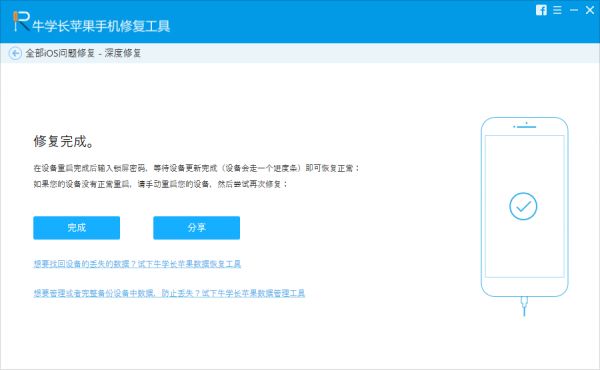This screenshot has height=370, width=600.
Task: Open the Facebook page icon
Action: pyautogui.click(x=541, y=10)
